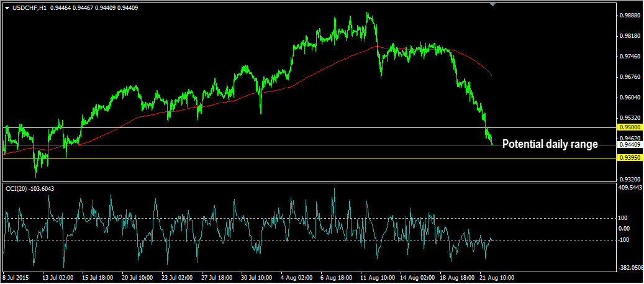
Task: Click CCI scale value 409.5443
Action: [630, 188]
